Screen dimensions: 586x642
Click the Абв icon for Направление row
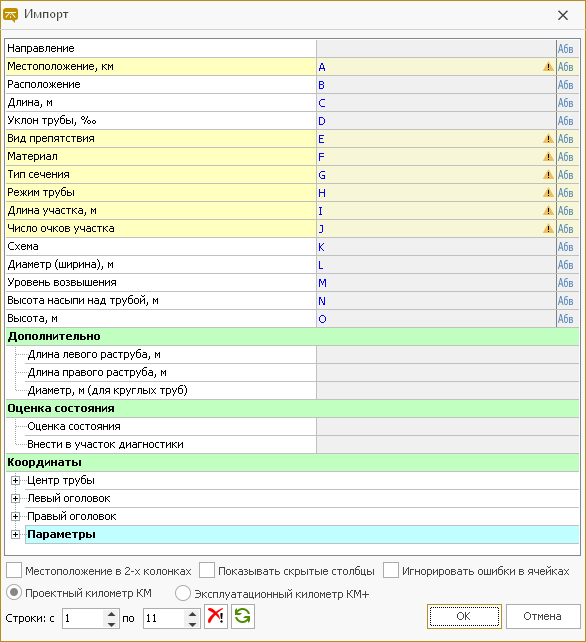click(566, 48)
